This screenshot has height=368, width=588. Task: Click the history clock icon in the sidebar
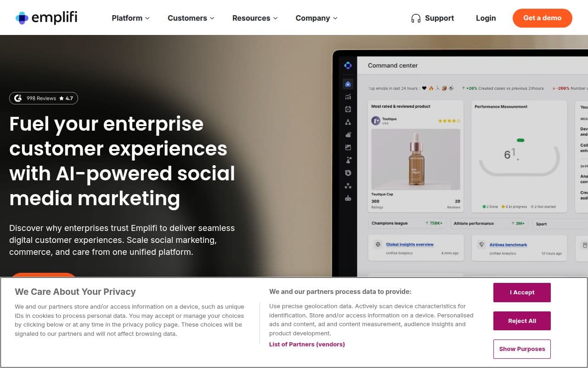tap(348, 172)
